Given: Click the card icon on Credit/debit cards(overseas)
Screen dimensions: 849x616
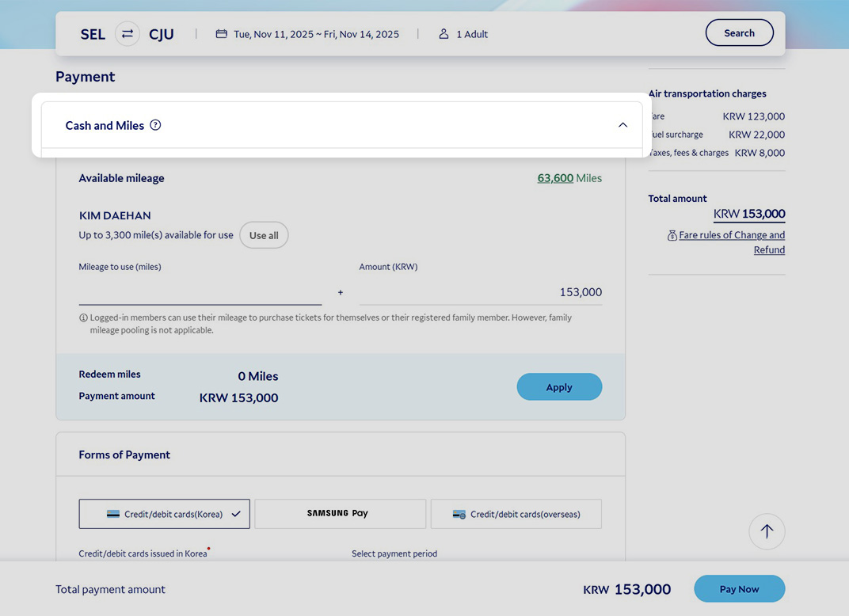Looking at the screenshot, I should [459, 515].
